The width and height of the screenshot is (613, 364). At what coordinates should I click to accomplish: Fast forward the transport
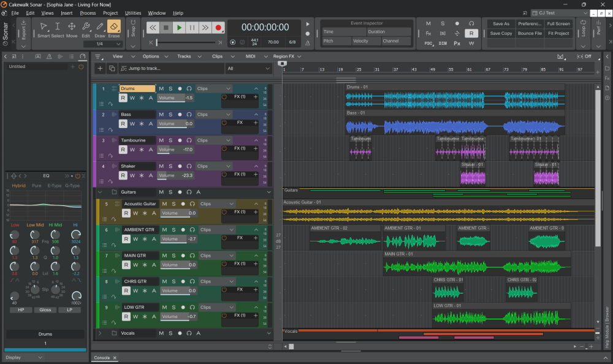click(x=205, y=28)
